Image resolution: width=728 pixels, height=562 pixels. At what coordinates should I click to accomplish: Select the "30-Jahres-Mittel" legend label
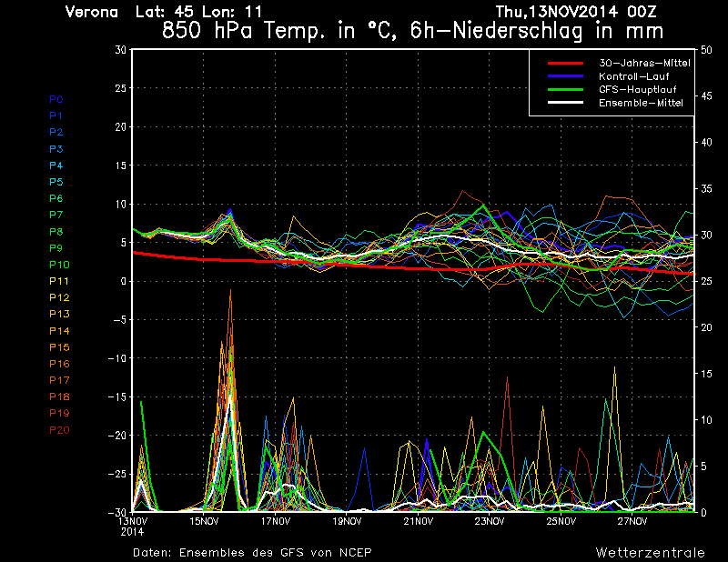pyautogui.click(x=644, y=63)
